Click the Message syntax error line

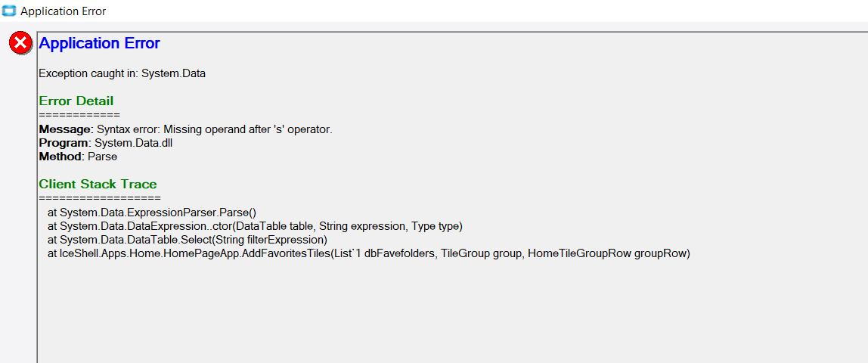click(x=185, y=129)
